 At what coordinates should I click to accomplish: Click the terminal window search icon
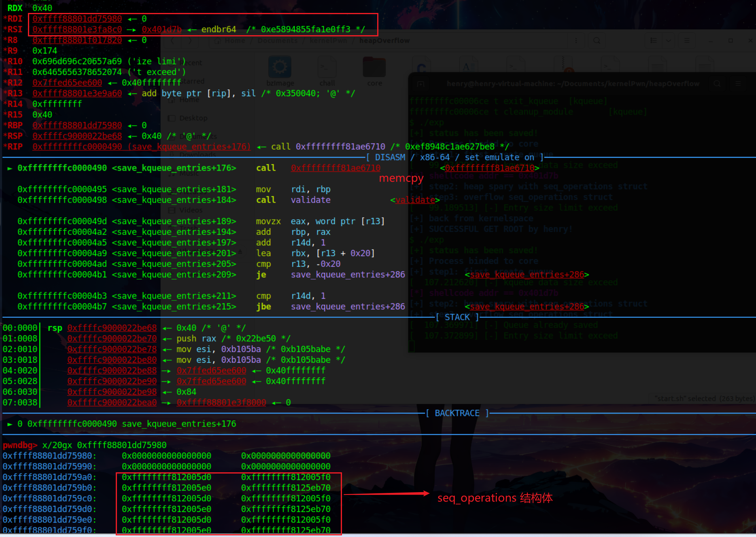point(717,84)
